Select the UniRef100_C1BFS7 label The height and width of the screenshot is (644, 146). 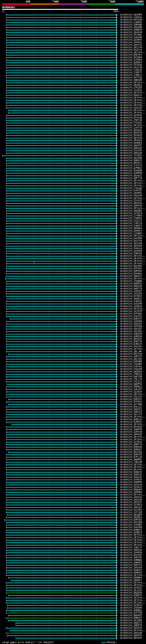tap(131, 72)
